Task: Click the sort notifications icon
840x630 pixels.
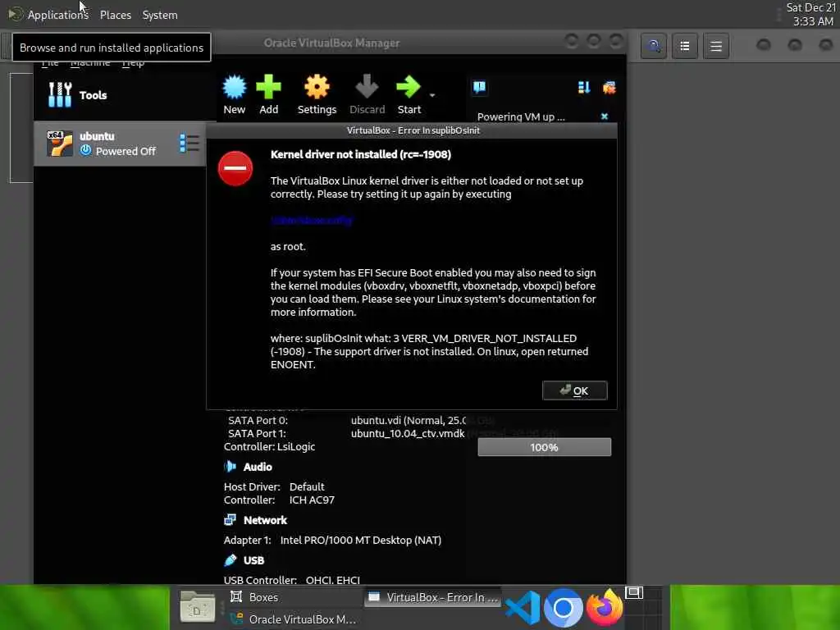Action: (584, 87)
